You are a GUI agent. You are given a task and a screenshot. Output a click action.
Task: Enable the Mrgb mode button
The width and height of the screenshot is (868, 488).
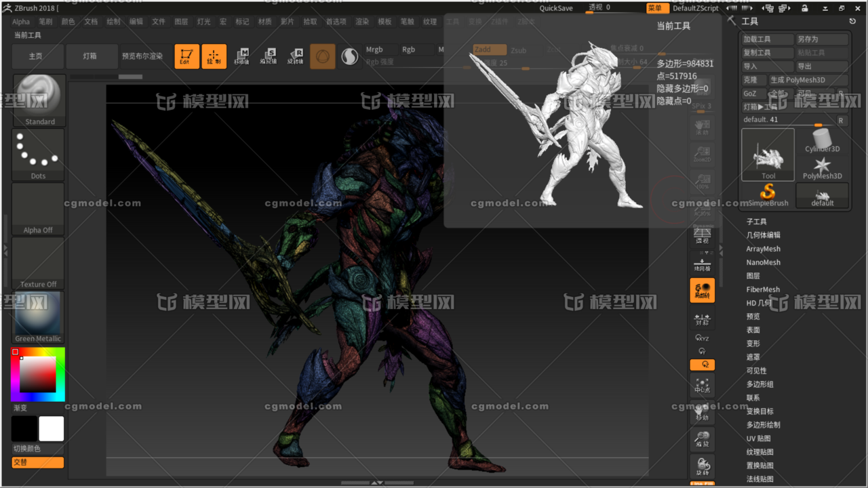[x=374, y=49]
